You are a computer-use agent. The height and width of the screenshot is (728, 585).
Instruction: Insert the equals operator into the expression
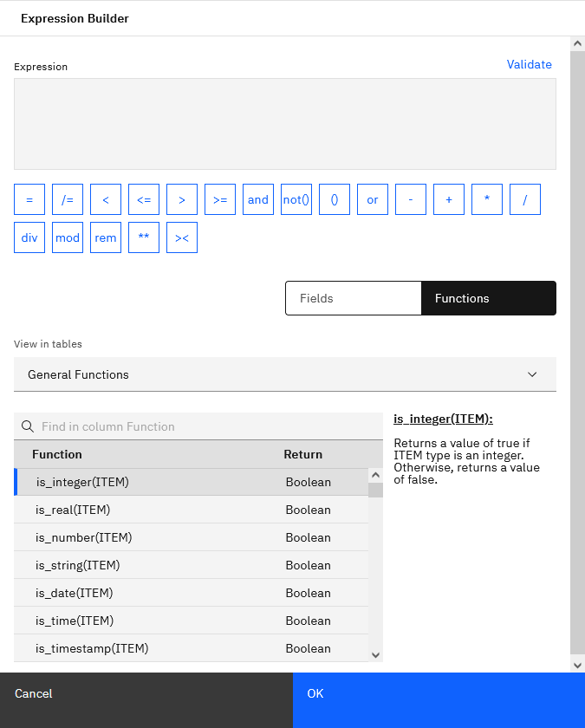[x=29, y=199]
